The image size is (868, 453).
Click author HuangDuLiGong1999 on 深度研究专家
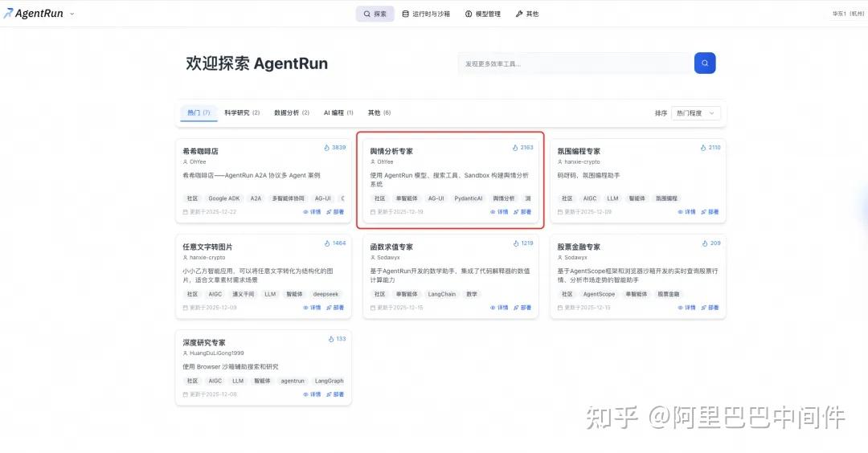click(x=213, y=353)
